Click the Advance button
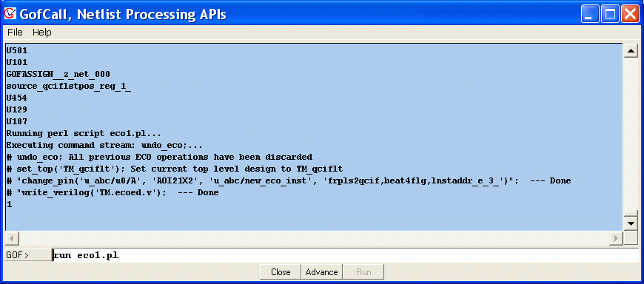 click(322, 272)
